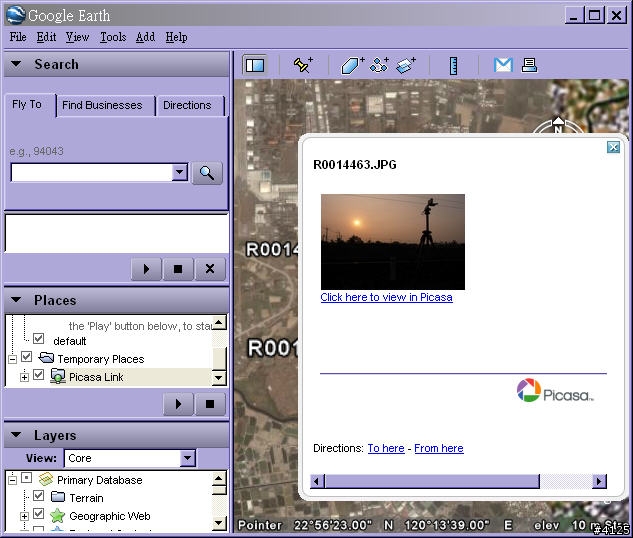This screenshot has height=538, width=633.
Task: Follow Click here to view in Picasa link
Action: click(386, 297)
